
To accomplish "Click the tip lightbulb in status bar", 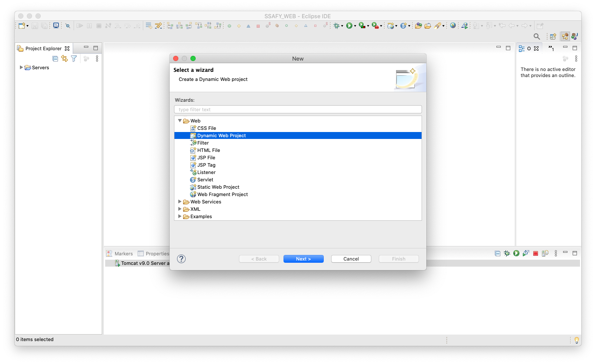I will coord(577,340).
